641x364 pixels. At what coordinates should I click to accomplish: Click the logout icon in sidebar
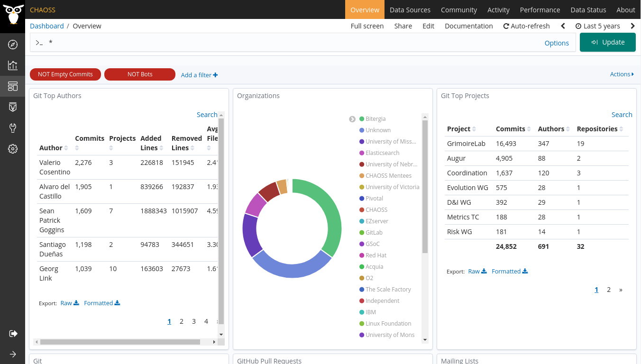[x=13, y=334]
